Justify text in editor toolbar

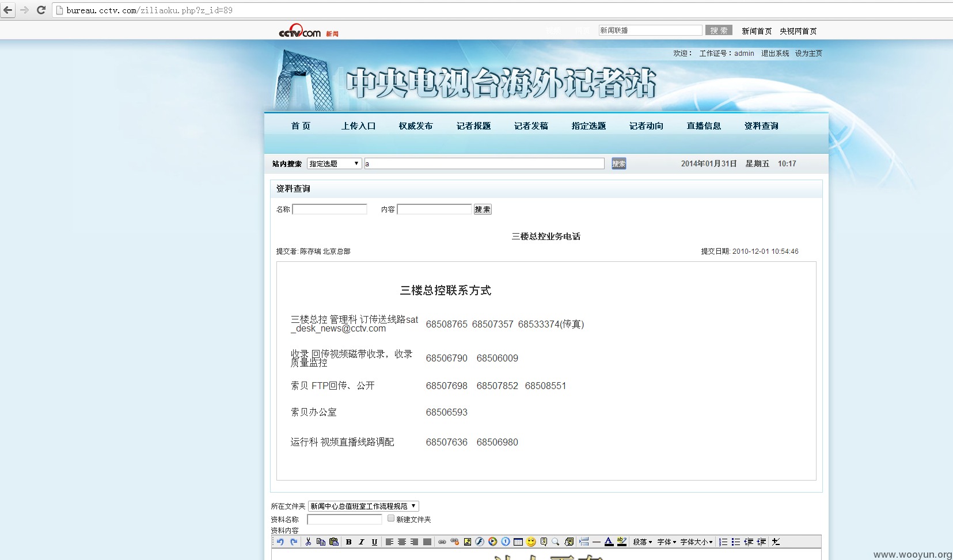coord(427,542)
